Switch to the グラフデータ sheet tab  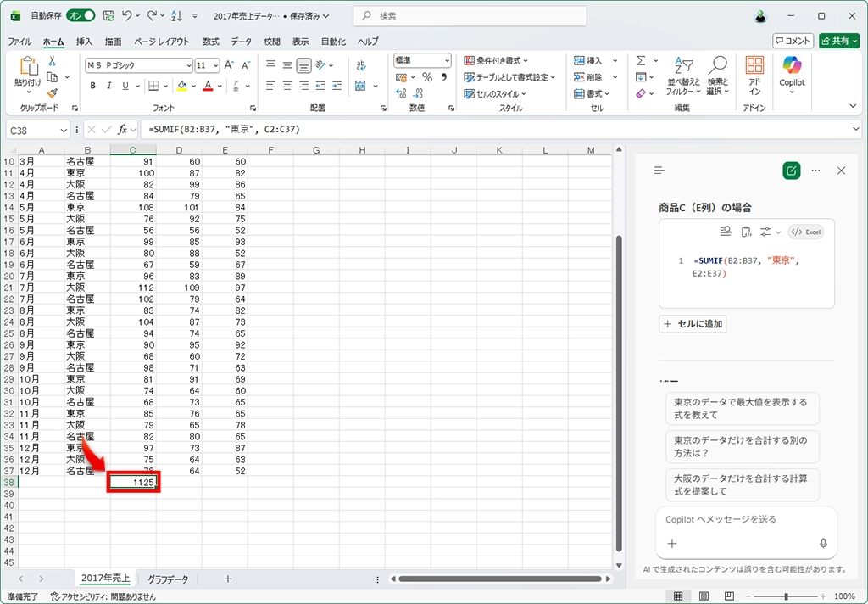click(168, 579)
